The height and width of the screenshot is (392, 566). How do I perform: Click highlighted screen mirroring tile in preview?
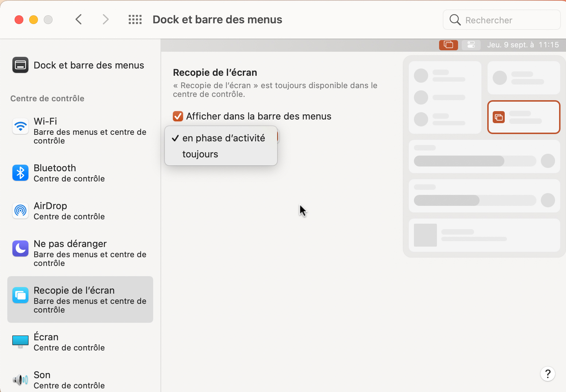(524, 117)
